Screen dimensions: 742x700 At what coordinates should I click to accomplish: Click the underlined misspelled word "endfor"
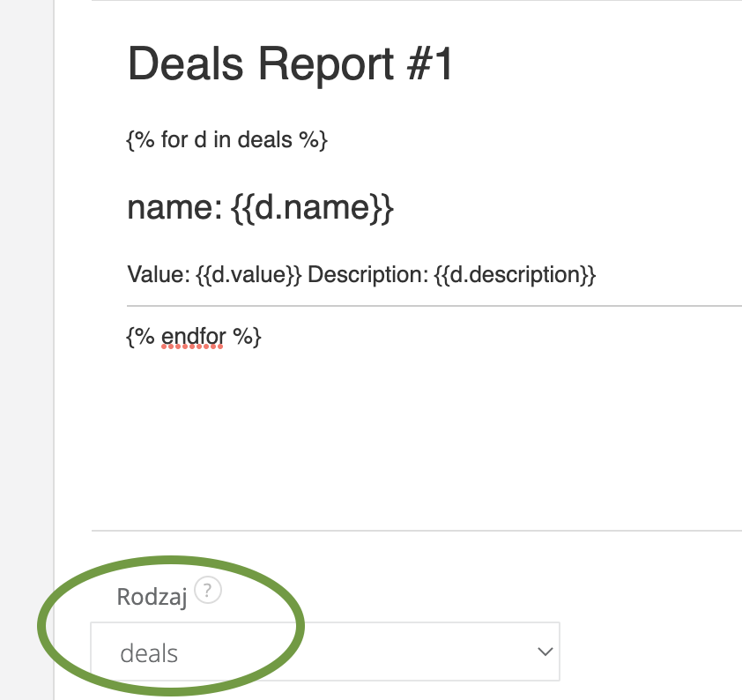point(193,336)
